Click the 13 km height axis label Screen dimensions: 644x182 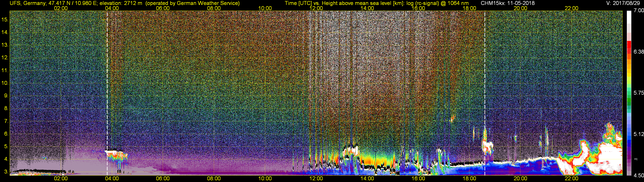click(x=5, y=45)
